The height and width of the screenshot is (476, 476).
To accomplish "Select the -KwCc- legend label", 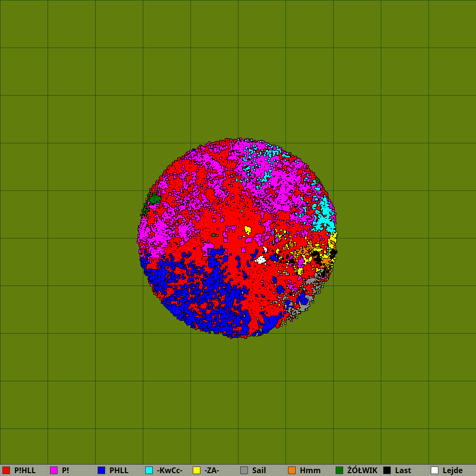I will (170, 470).
